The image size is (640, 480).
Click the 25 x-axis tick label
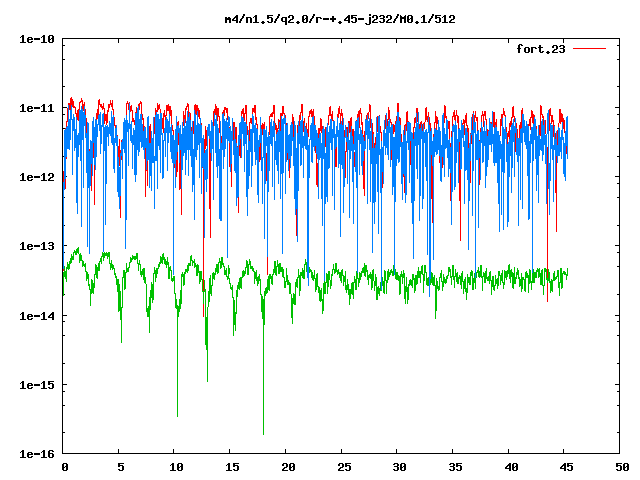pyautogui.click(x=344, y=467)
